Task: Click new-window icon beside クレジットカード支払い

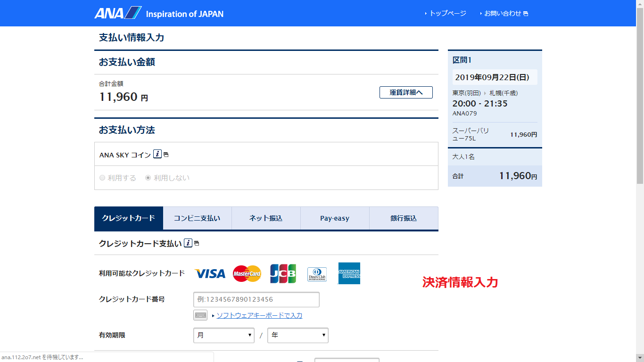Action: pos(197,244)
